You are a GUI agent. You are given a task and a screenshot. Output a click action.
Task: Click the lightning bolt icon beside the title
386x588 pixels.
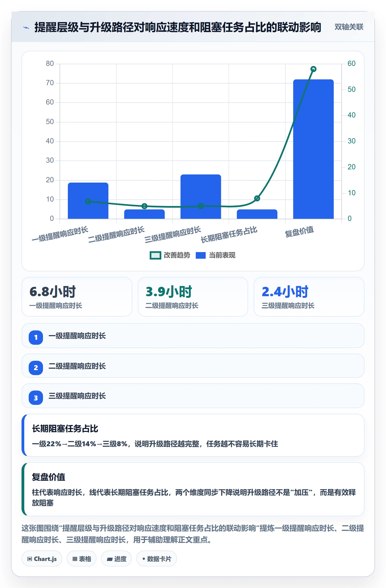[26, 28]
